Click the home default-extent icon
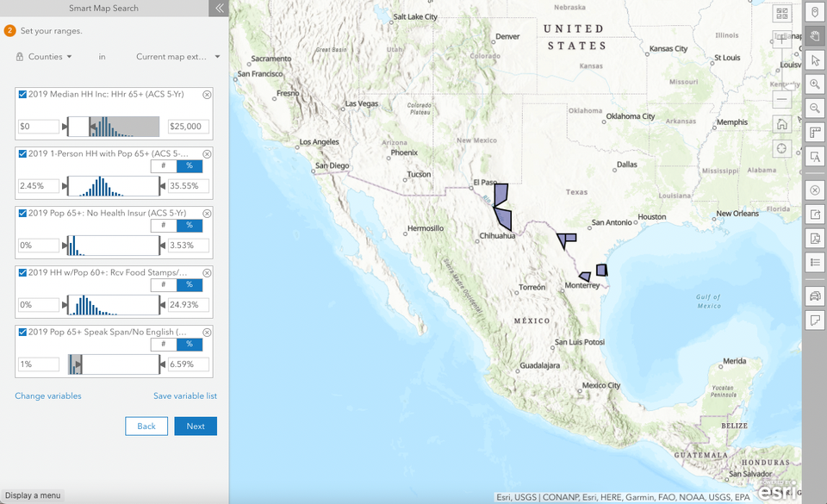The height and width of the screenshot is (504, 827). [782, 122]
